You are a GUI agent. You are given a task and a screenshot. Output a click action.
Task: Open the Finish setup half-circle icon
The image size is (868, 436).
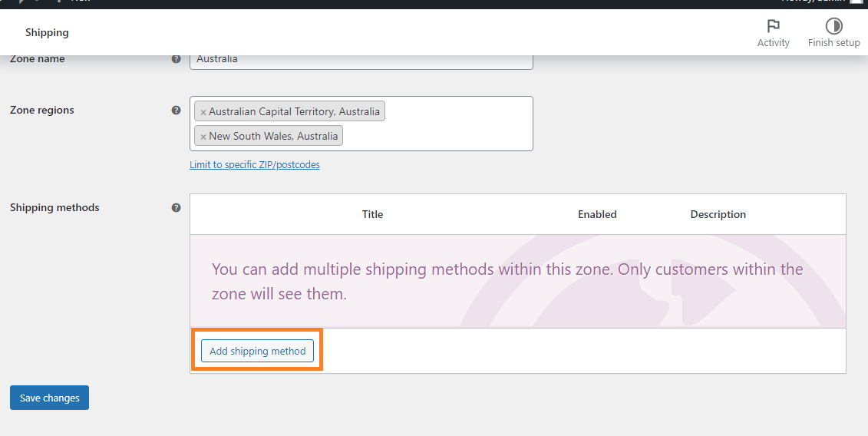[x=833, y=25]
